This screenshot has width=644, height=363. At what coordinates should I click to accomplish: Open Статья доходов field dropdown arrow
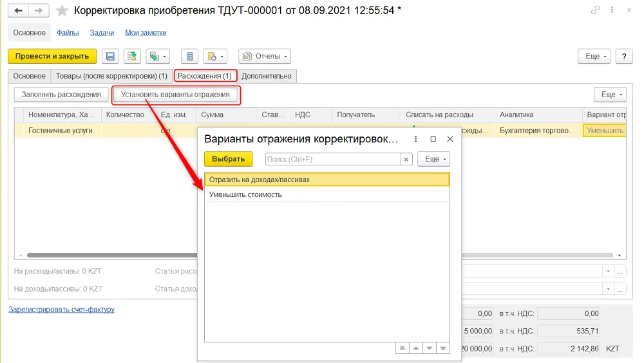click(609, 289)
